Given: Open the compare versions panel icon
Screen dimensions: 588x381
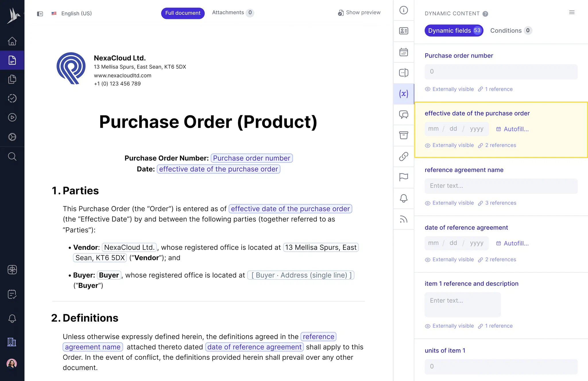Looking at the screenshot, I should (x=404, y=73).
